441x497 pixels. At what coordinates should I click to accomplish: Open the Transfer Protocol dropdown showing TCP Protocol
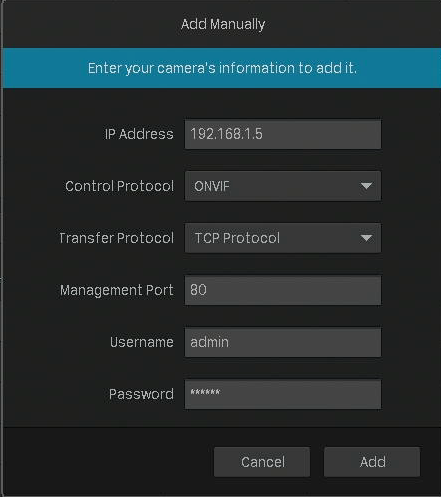tap(283, 238)
